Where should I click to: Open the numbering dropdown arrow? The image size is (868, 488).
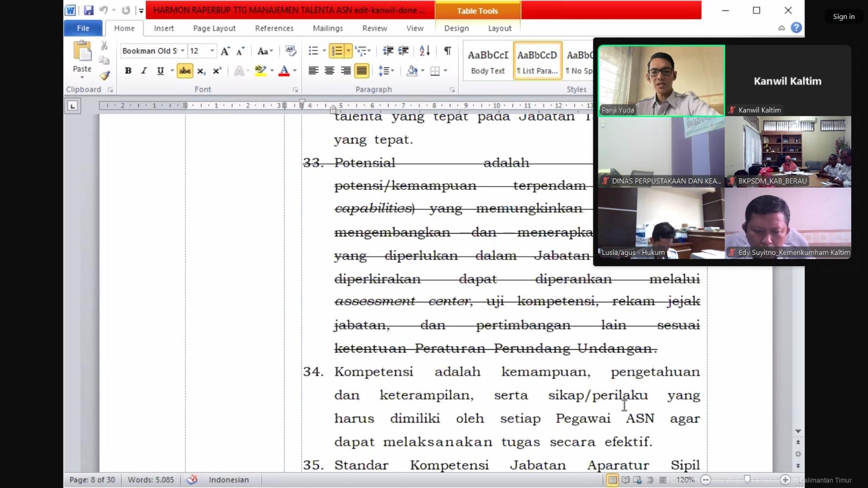click(348, 51)
